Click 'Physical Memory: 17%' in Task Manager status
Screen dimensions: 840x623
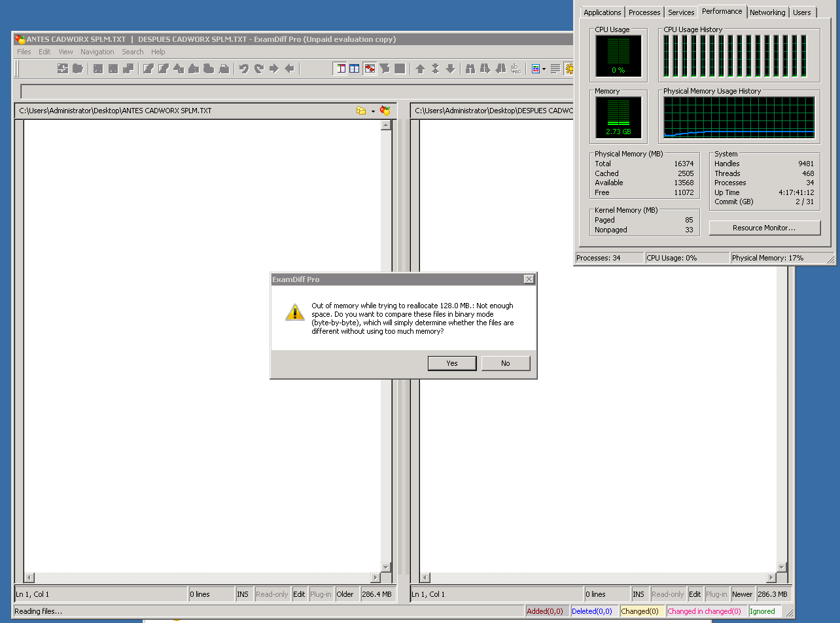768,258
